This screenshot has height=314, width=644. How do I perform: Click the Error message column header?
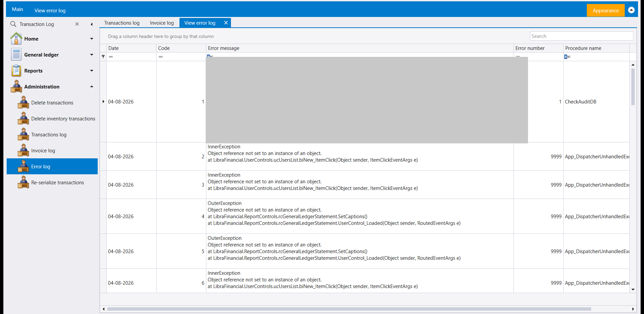tap(360, 48)
